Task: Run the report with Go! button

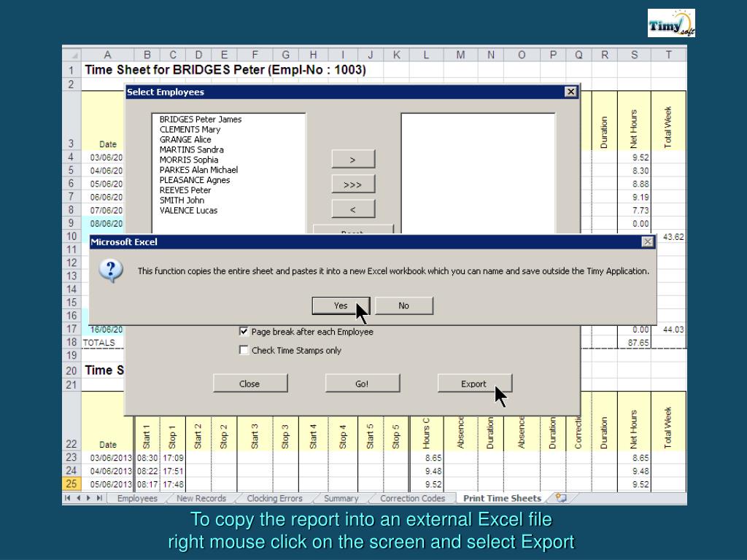Action: (362, 384)
